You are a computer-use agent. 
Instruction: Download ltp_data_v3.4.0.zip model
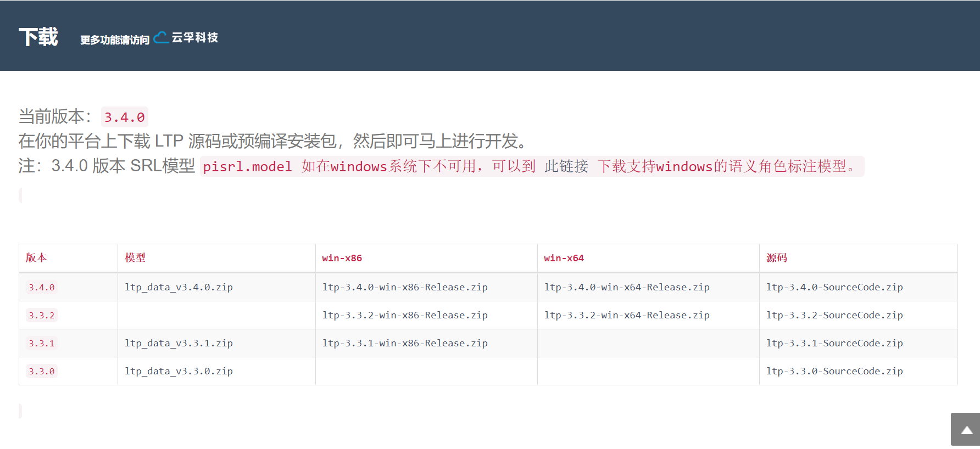(179, 287)
